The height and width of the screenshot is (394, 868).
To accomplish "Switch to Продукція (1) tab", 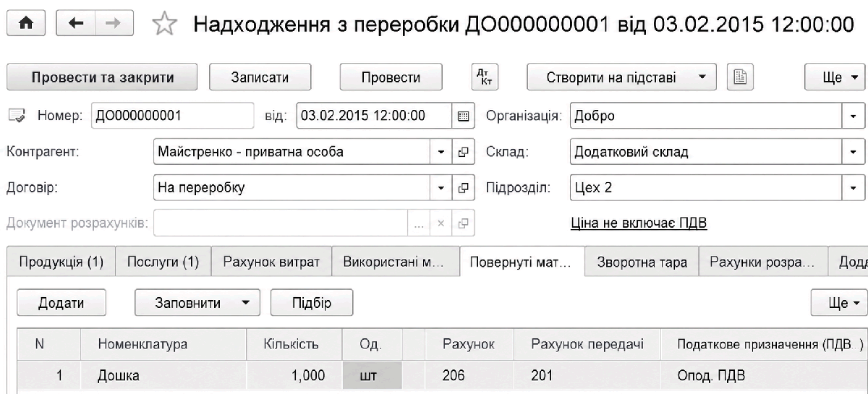I will [61, 262].
